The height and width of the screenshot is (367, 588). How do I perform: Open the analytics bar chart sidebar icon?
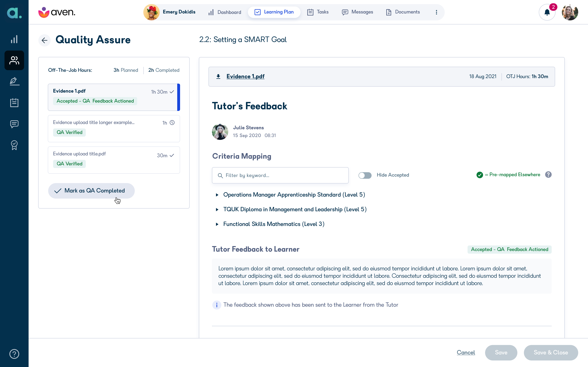click(x=14, y=39)
